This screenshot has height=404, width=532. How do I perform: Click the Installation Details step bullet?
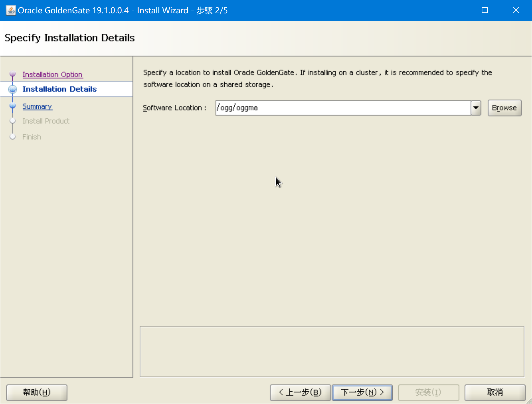click(12, 89)
